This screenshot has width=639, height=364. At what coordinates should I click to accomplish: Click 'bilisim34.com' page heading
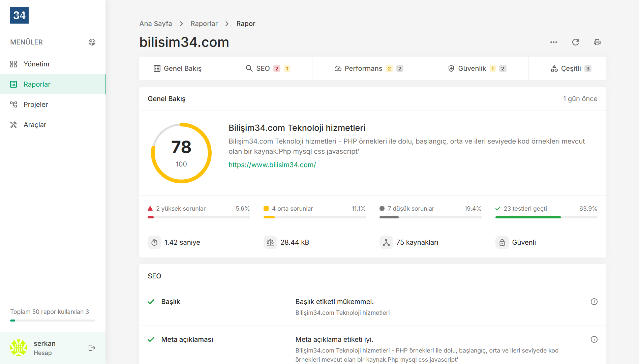pyautogui.click(x=184, y=42)
